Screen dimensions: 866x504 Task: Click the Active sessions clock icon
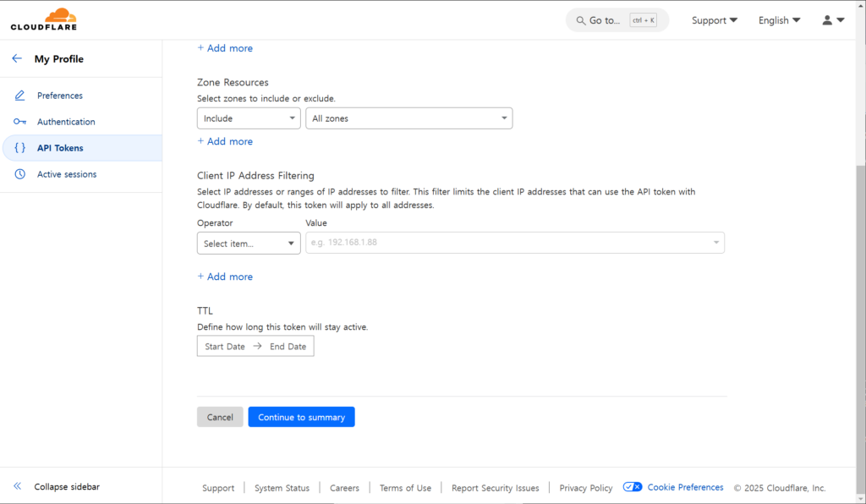(x=20, y=174)
